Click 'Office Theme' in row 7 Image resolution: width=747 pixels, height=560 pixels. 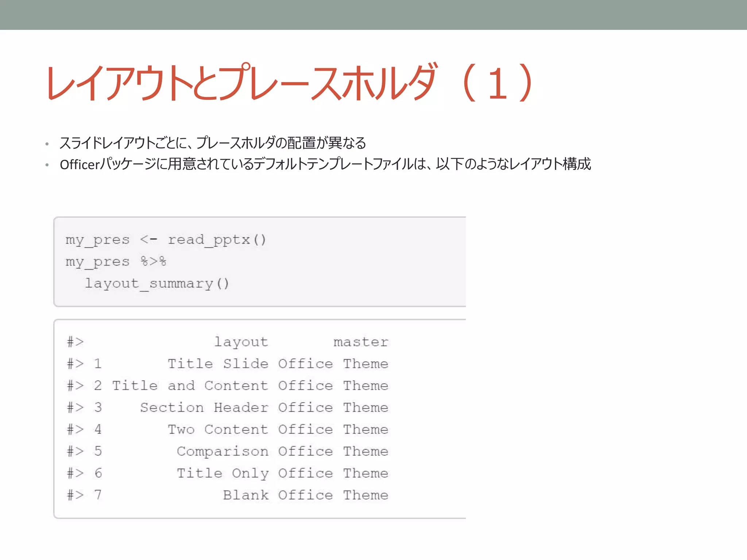[x=333, y=495]
